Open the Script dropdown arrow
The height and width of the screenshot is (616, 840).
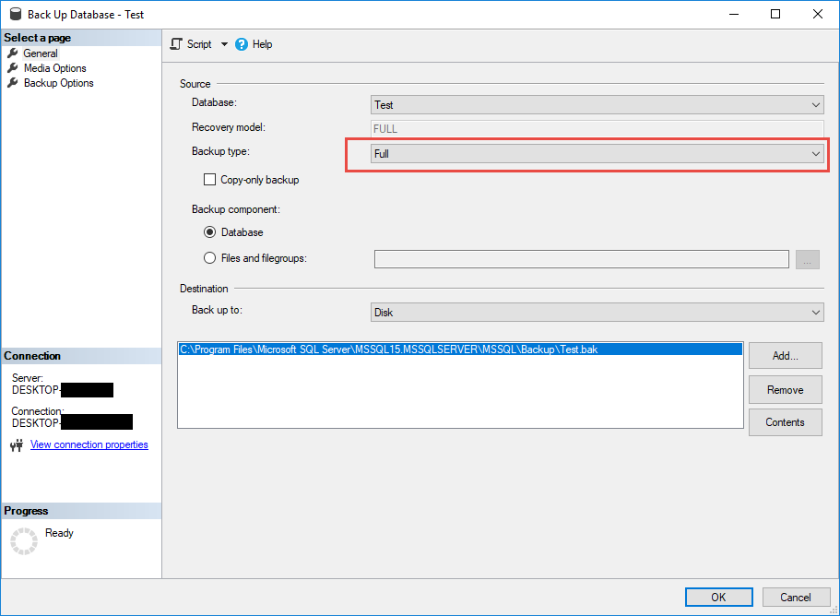(x=224, y=44)
